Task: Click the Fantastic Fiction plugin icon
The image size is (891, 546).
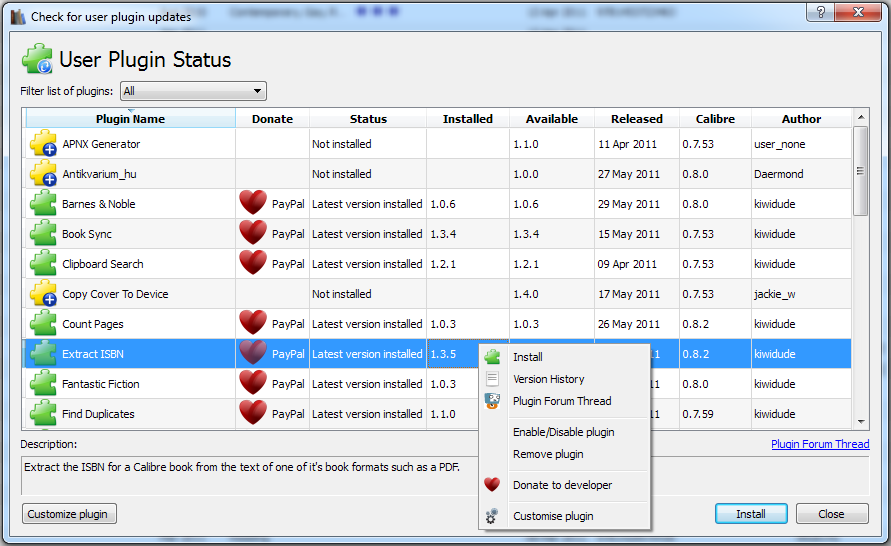Action: [43, 384]
